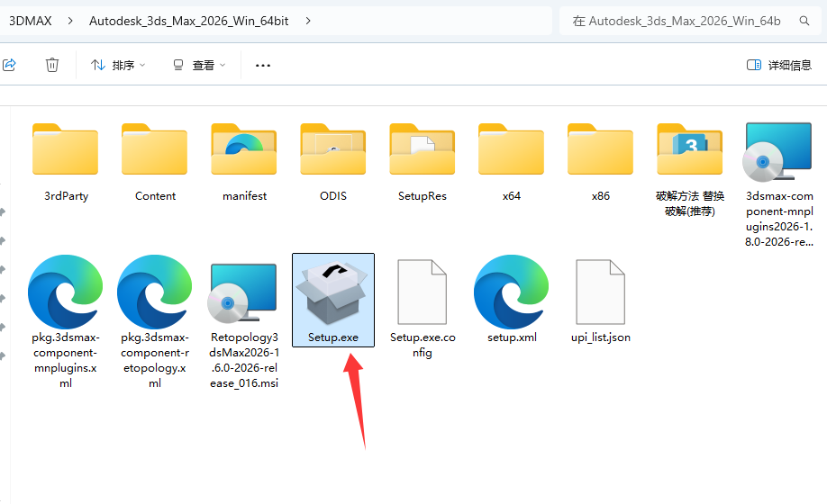Open the 破解方法 替换破解(推荐) folder icon
827x504 pixels.
tap(689, 149)
